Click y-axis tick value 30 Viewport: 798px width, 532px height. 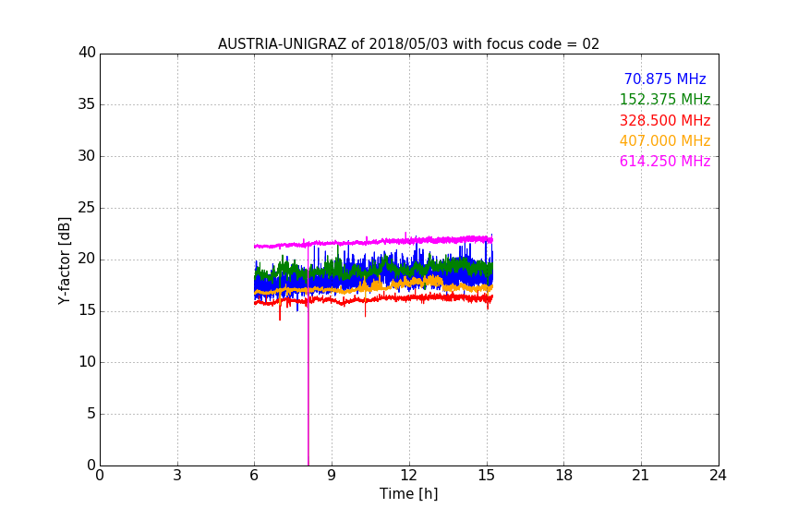click(87, 156)
